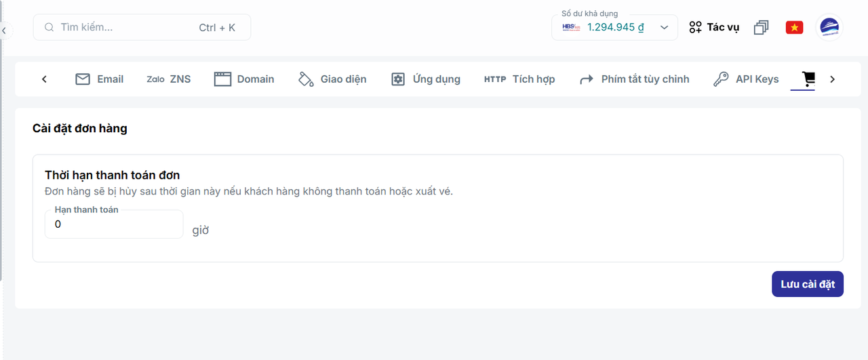This screenshot has width=868, height=360.
Task: Expand the Số dư khả dụng dropdown arrow
Action: [x=664, y=28]
